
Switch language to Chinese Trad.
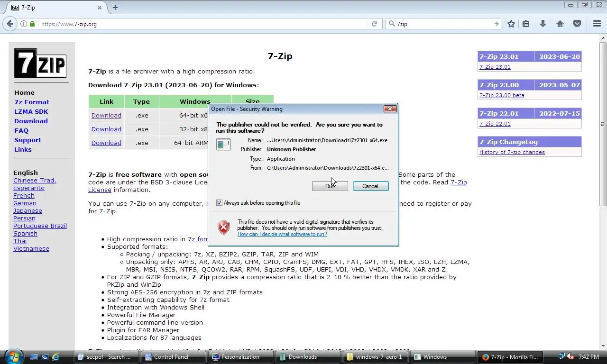35,180
